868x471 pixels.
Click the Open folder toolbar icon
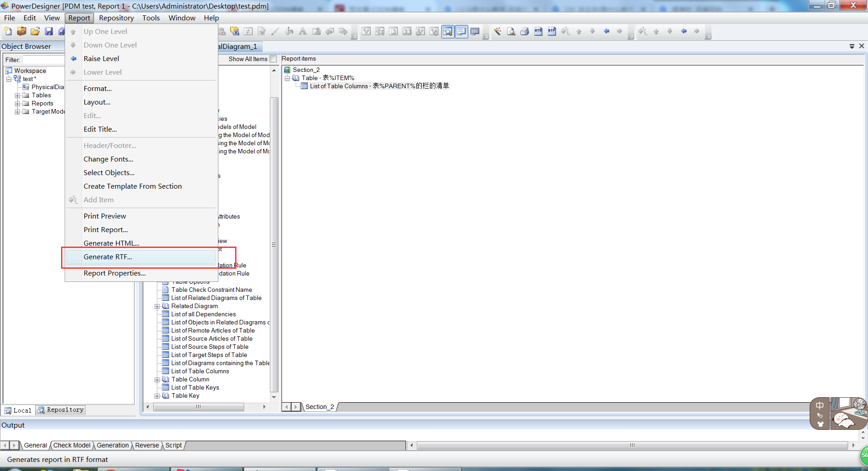pos(35,31)
